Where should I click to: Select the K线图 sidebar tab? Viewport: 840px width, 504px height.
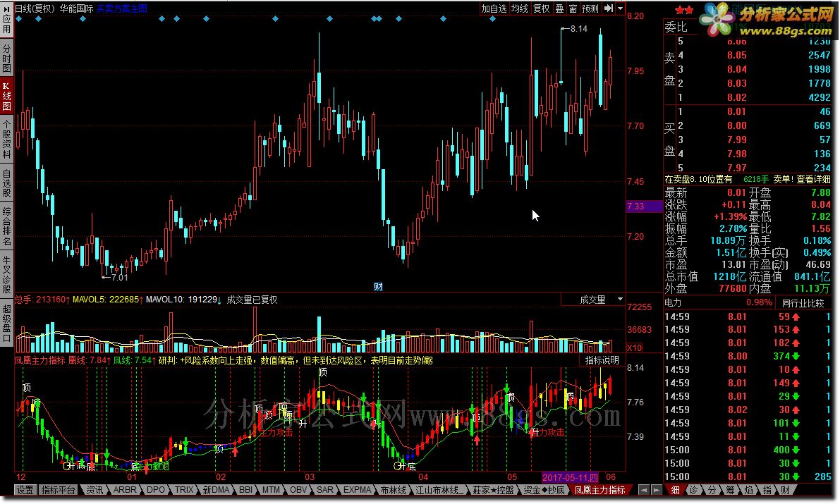(6, 97)
